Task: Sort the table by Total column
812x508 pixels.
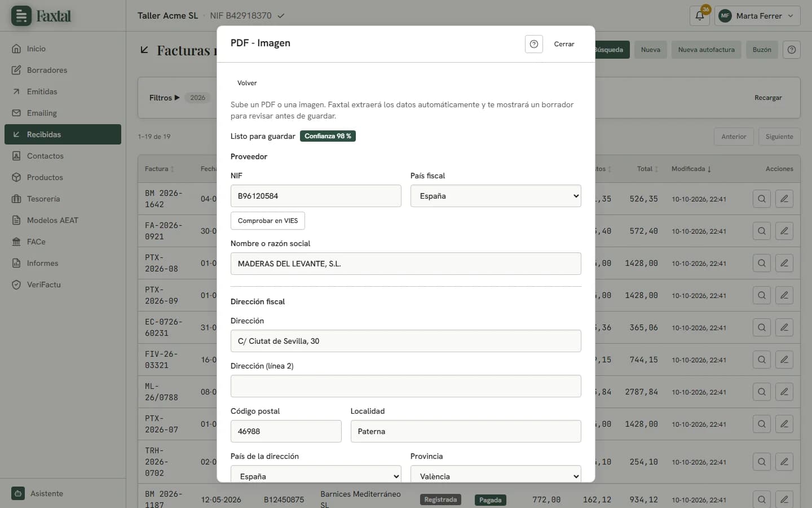Action: (647, 169)
